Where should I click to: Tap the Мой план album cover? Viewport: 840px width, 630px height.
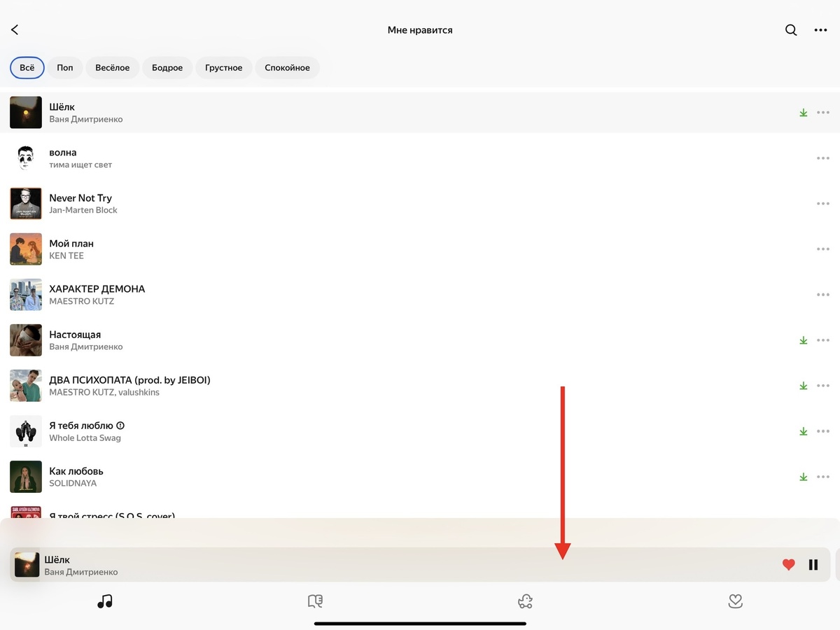pos(26,249)
